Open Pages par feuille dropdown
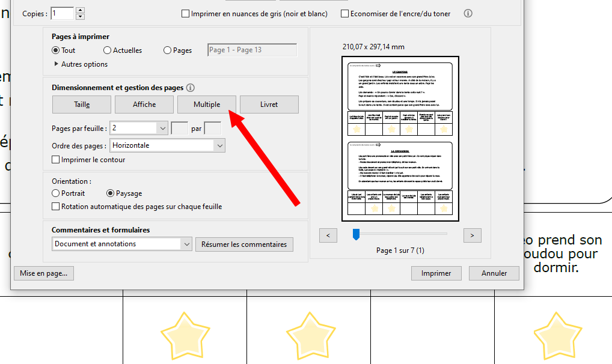612x364 pixels. pyautogui.click(x=163, y=128)
